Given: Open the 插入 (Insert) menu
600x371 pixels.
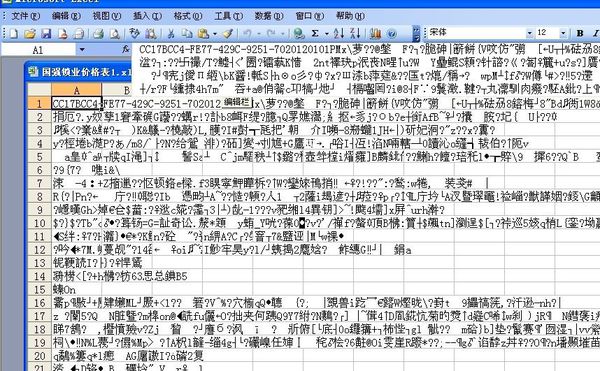Looking at the screenshot, I should point(147,16).
